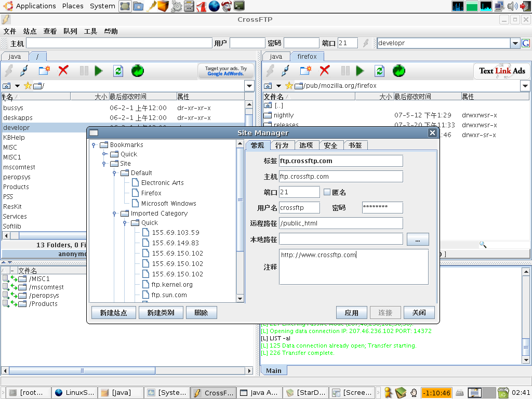
Task: Click CrossFTP entry in bottom taskbar
Action: pos(214,393)
